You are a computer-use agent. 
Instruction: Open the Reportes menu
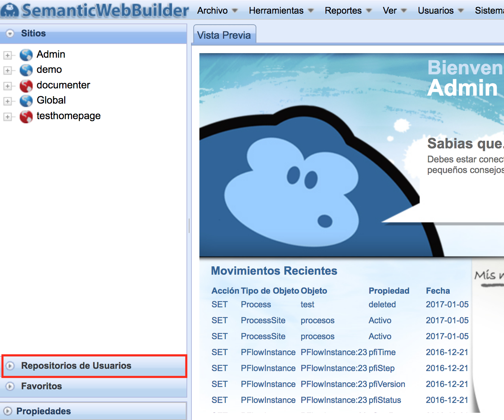(348, 11)
